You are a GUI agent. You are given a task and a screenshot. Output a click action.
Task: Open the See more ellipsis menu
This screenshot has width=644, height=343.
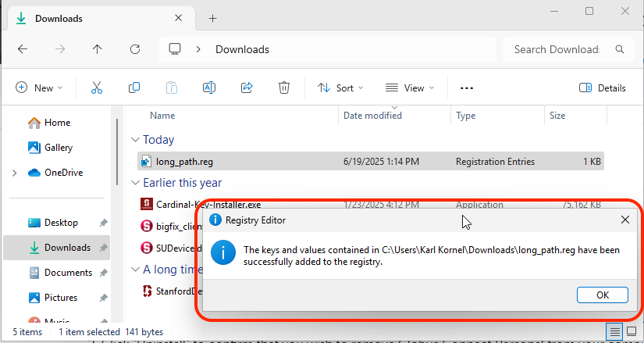click(x=467, y=88)
